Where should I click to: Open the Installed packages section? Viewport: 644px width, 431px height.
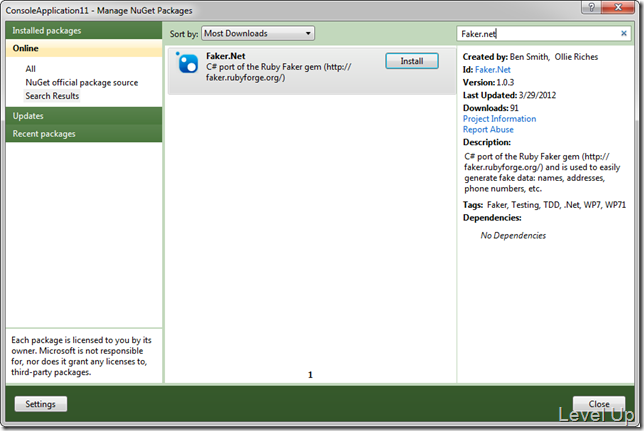(x=84, y=31)
